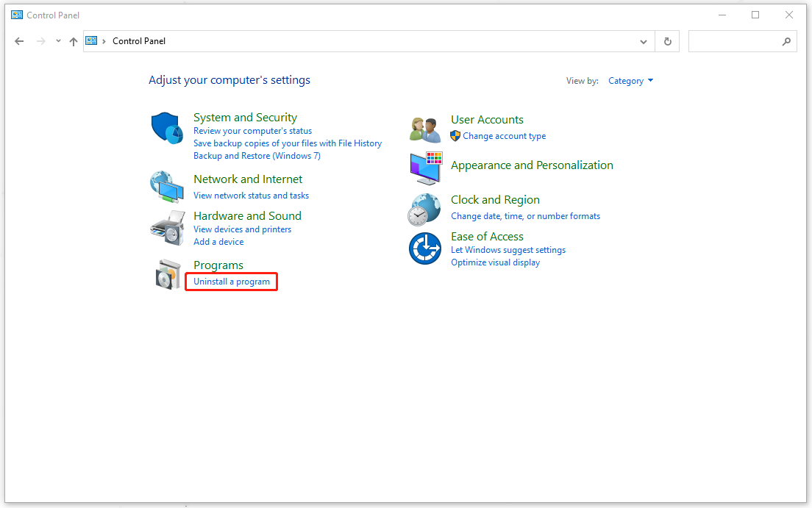Open View network status and tasks
Screen dimensions: 812x508
pyautogui.click(x=251, y=196)
